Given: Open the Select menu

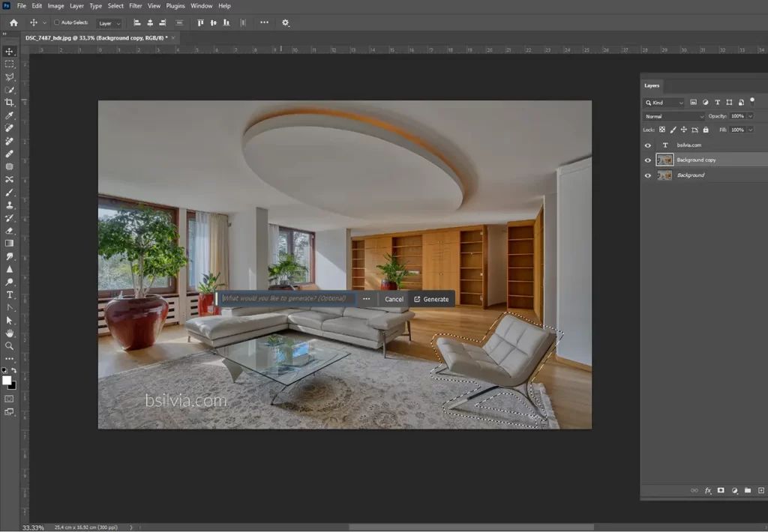Looking at the screenshot, I should click(x=115, y=6).
